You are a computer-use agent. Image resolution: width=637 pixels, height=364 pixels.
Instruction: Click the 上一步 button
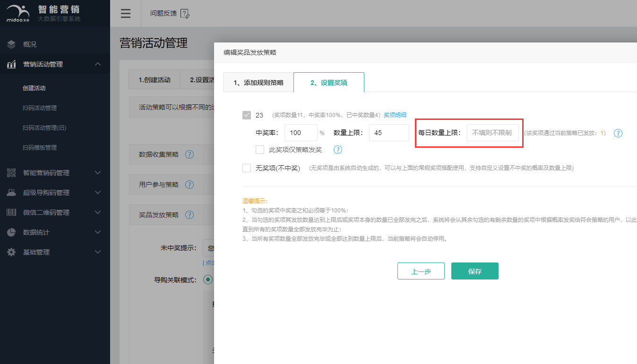[x=421, y=271]
